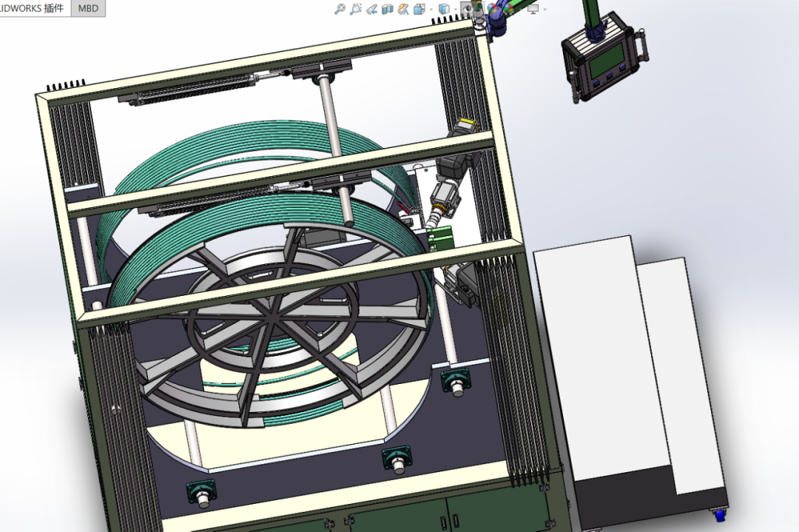Select the Zoom to Area tool
Image resolution: width=799 pixels, height=532 pixels.
tap(356, 9)
